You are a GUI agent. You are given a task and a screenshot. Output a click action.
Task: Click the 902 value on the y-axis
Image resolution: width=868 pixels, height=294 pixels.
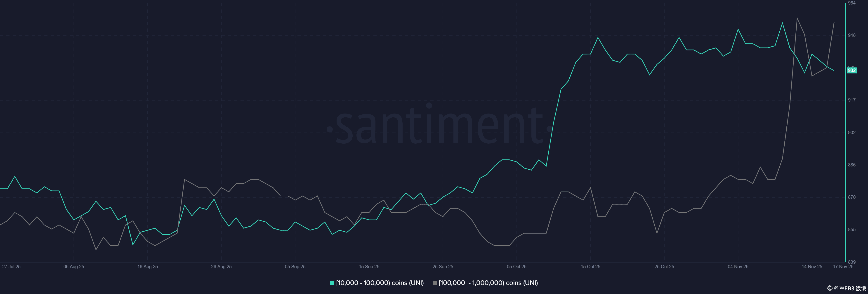point(851,133)
